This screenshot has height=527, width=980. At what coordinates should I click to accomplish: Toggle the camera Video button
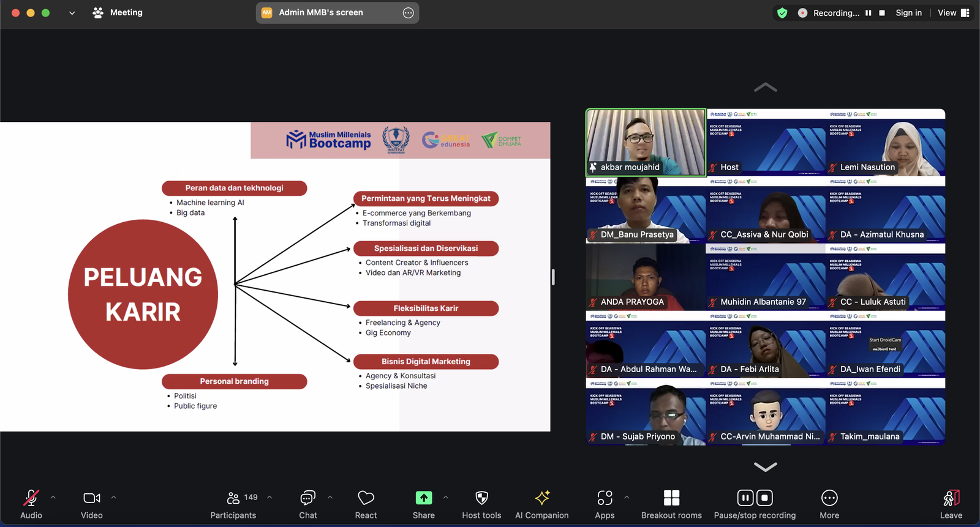(92, 504)
